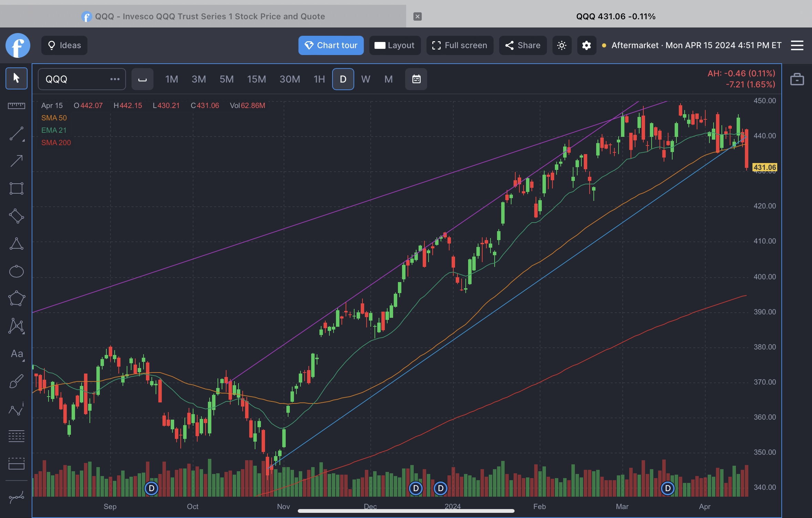Open the Layout selector

point(395,45)
